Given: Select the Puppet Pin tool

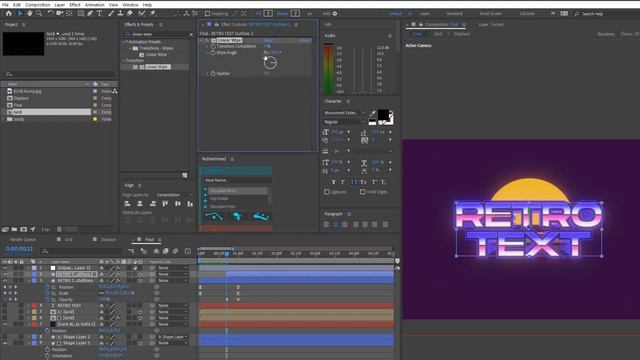Looking at the screenshot, I should tap(153, 13).
